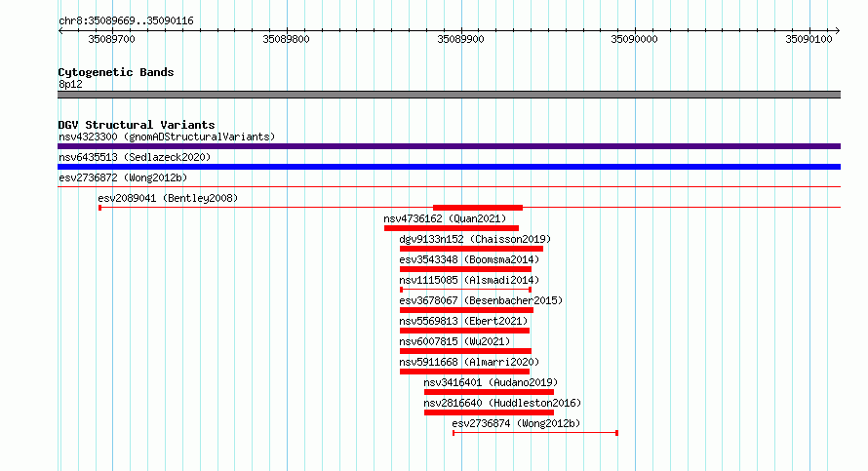Click the thin red line under esv2736874
The height and width of the screenshot is (471, 868).
535,433
